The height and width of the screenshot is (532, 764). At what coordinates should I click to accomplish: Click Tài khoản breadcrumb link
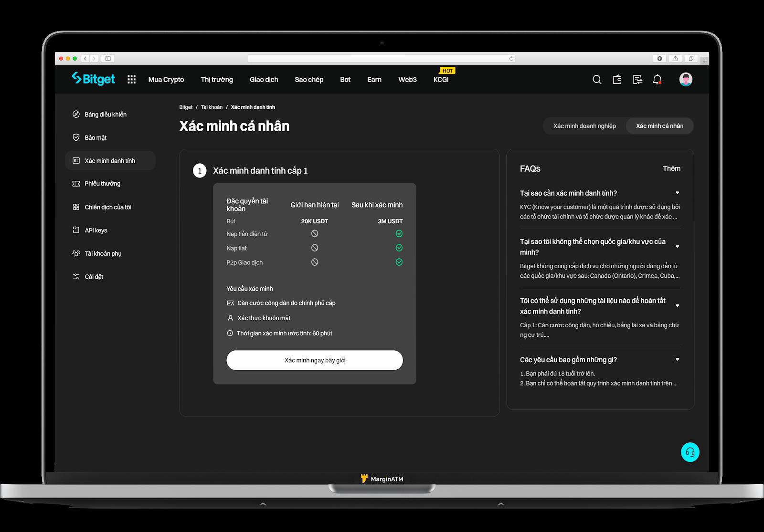tap(212, 107)
